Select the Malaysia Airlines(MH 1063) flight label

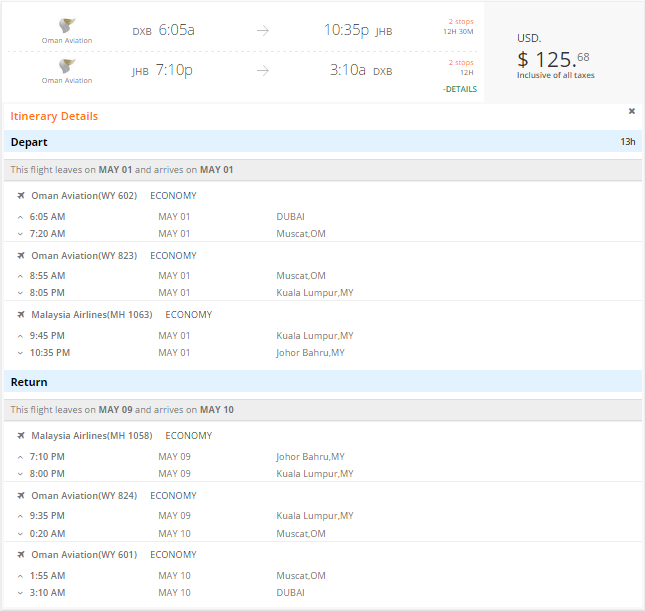[x=92, y=315]
